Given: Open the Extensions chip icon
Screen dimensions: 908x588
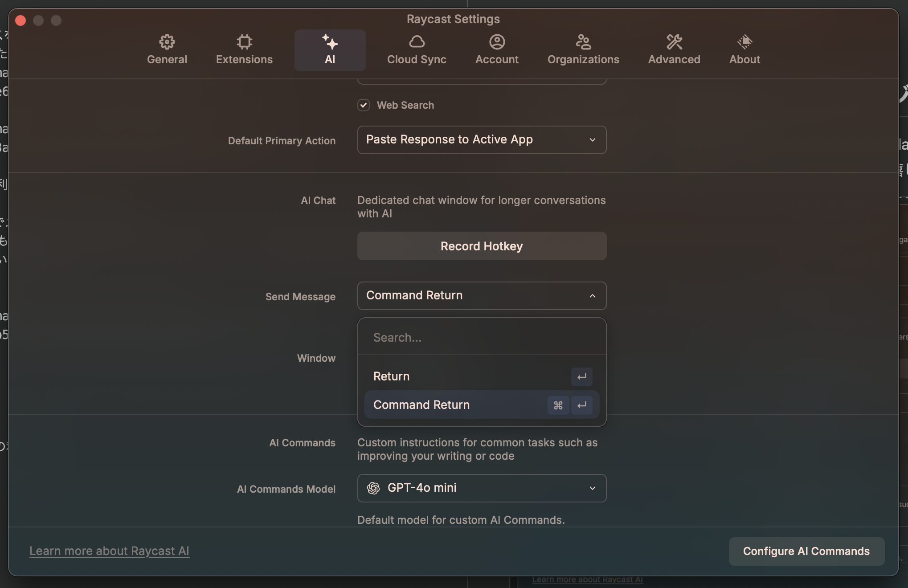Looking at the screenshot, I should coord(244,42).
